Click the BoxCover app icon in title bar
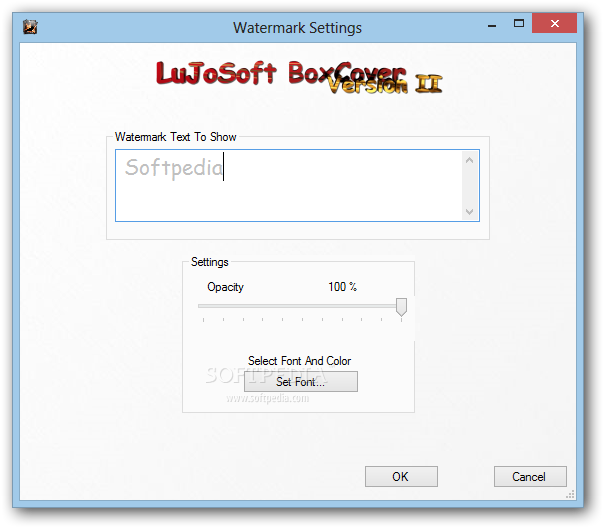The width and height of the screenshot is (604, 528). point(30,27)
